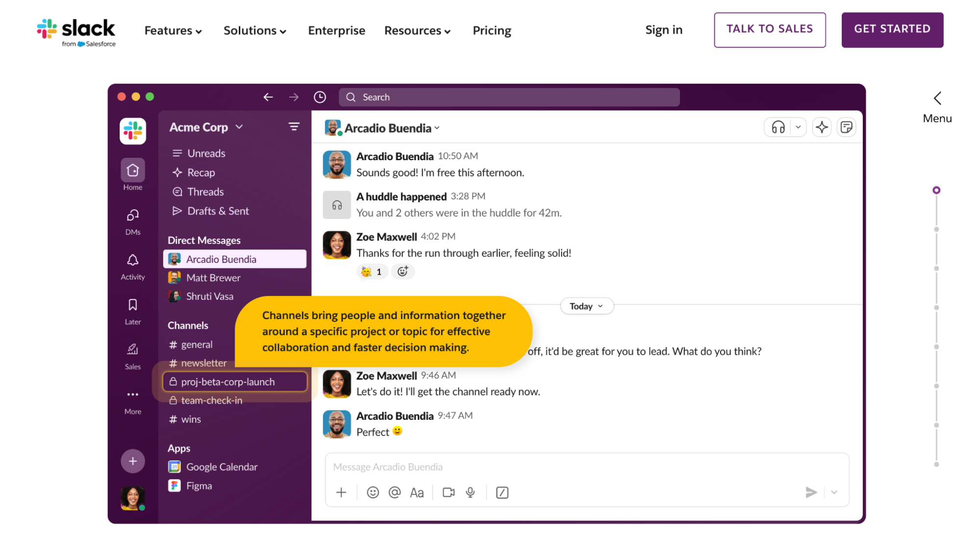Click the Slack logo in website header
980x556 pixels.
coord(76,32)
